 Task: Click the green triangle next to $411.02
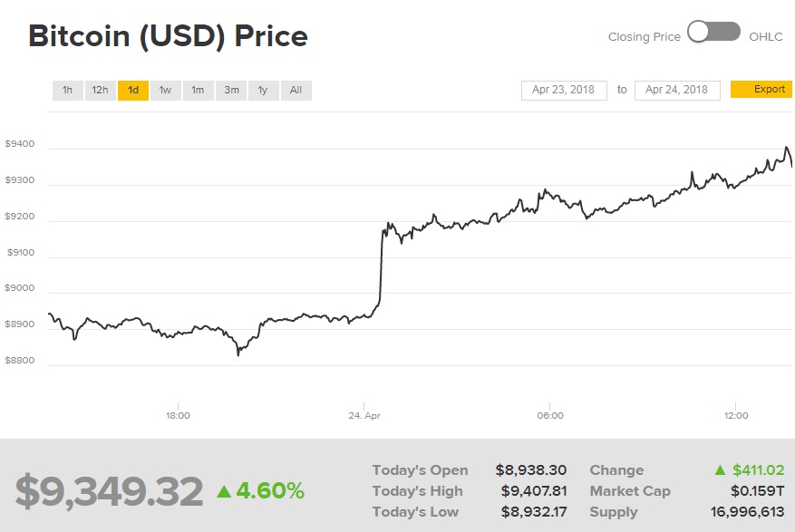click(720, 469)
